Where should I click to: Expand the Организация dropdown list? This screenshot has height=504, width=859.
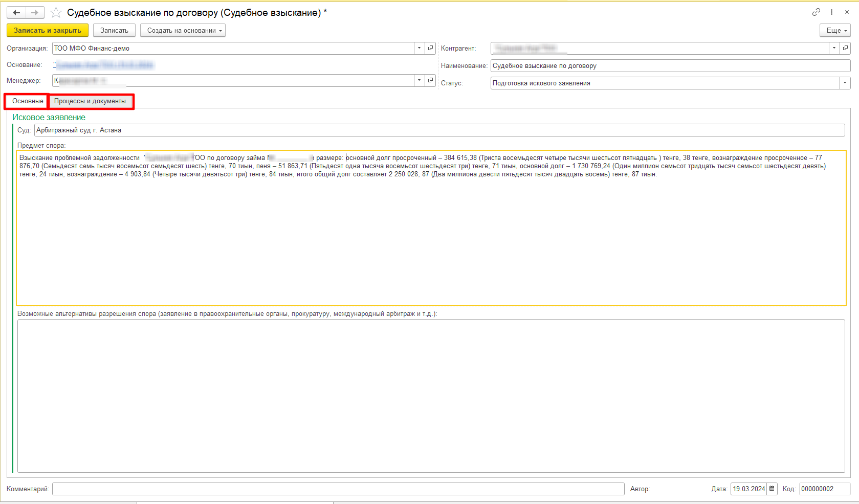[420, 48]
